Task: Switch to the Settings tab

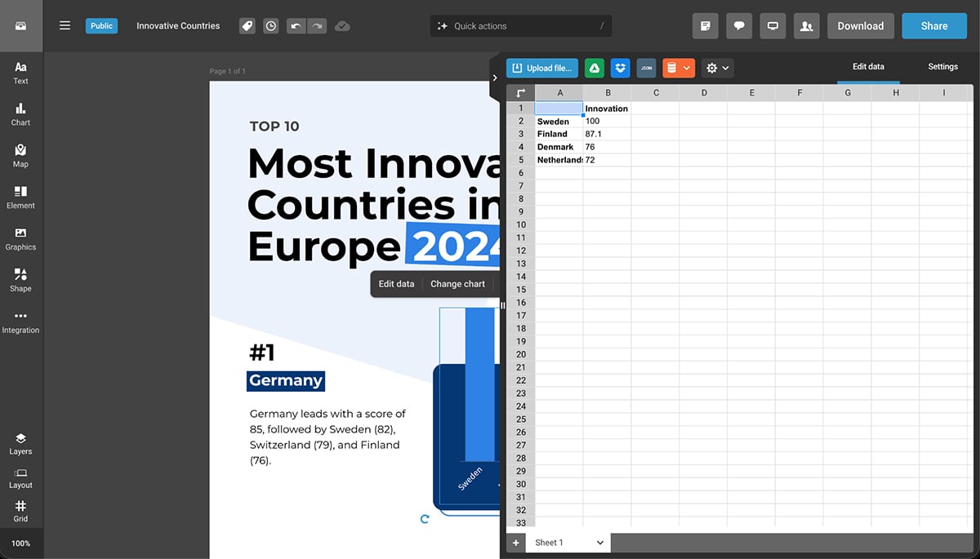Action: click(942, 66)
